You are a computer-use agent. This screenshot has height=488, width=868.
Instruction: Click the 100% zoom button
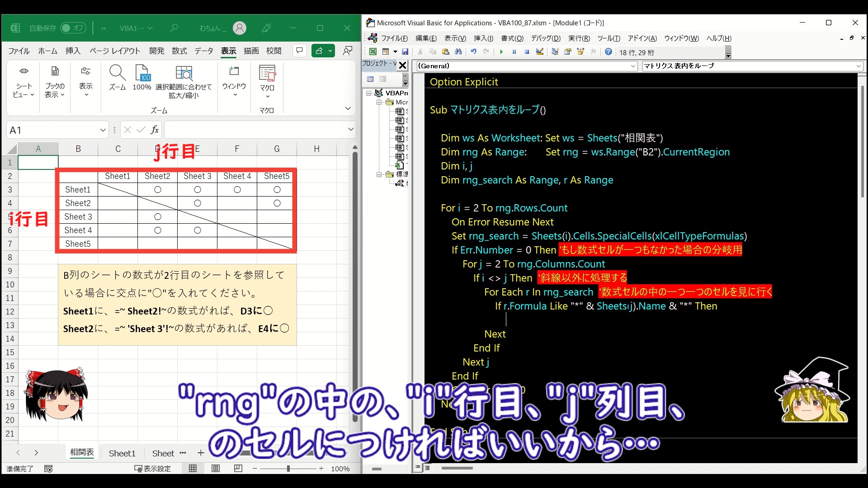[x=142, y=78]
